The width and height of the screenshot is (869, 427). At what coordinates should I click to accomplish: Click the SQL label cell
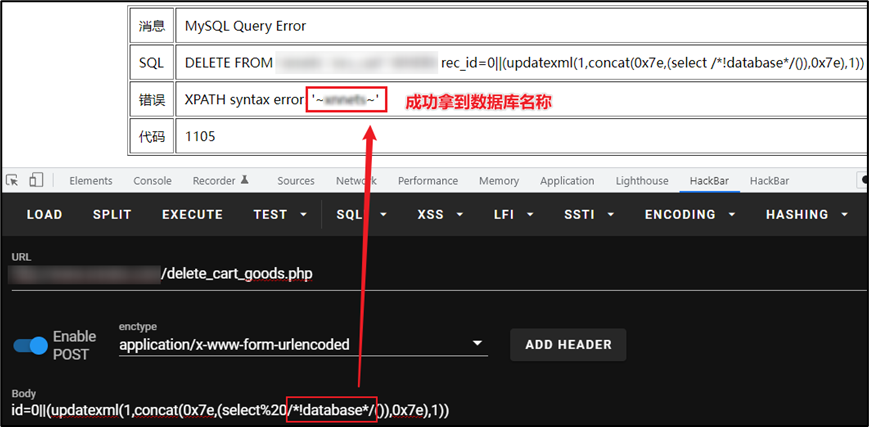tap(151, 63)
